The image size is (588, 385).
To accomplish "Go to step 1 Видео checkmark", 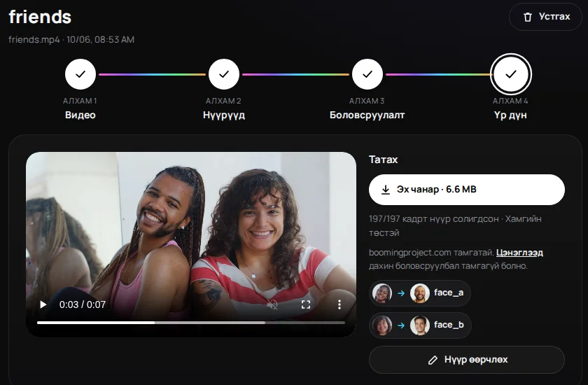I will point(80,74).
